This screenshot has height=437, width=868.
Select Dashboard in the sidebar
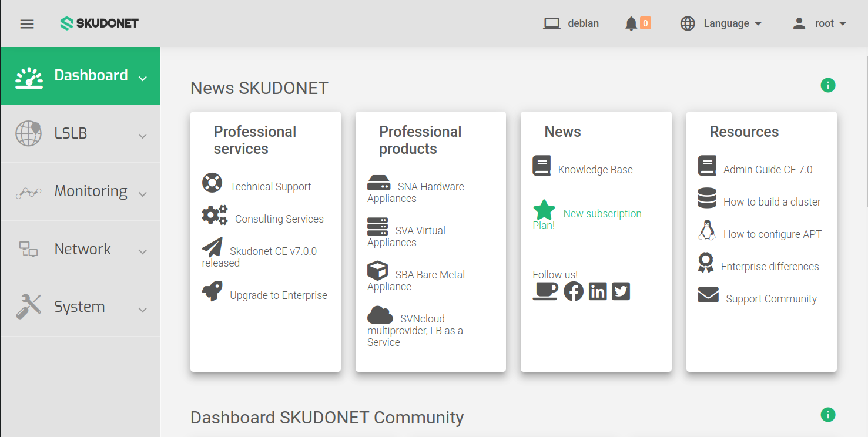pos(80,76)
